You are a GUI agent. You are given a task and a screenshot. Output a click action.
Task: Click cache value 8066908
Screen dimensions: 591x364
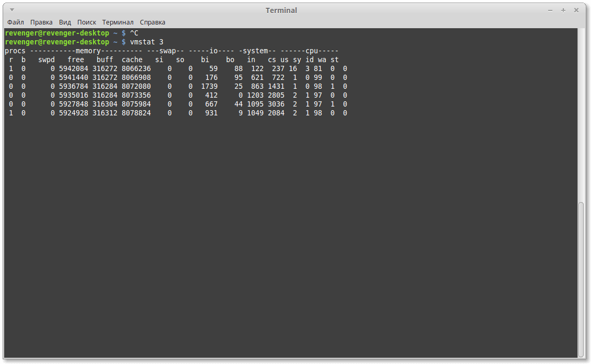136,77
